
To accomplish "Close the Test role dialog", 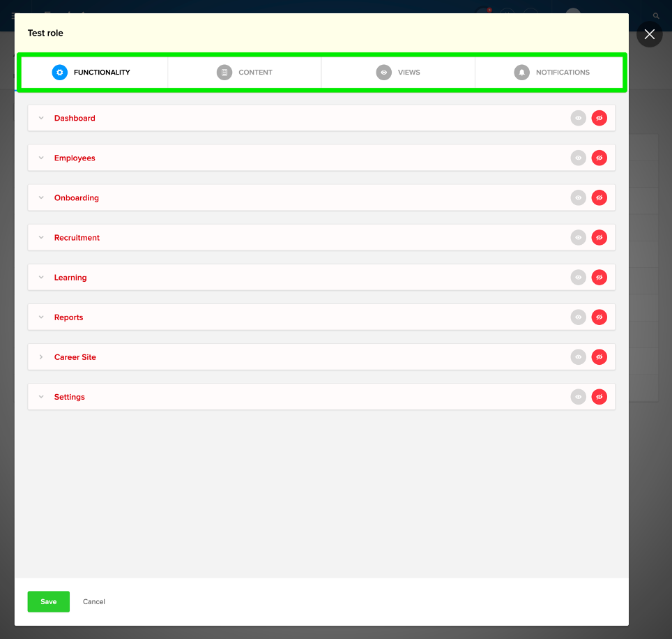I will 650,34.
